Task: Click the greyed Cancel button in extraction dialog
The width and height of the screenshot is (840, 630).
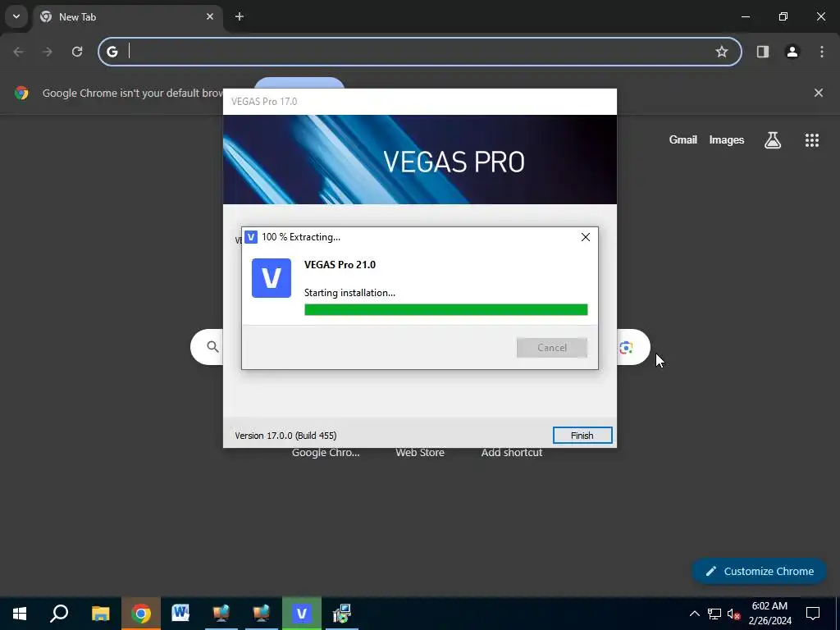Action: tap(552, 348)
